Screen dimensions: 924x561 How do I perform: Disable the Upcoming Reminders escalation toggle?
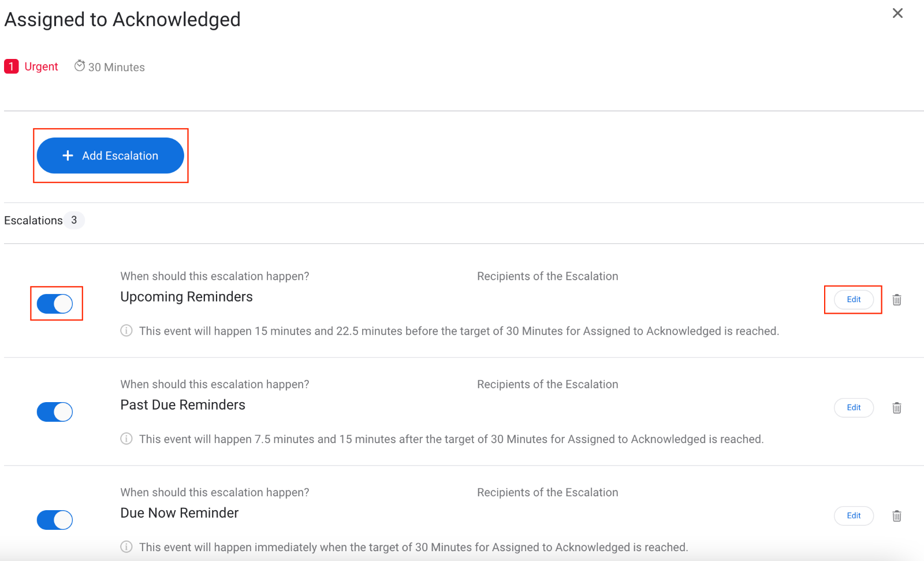55,303
